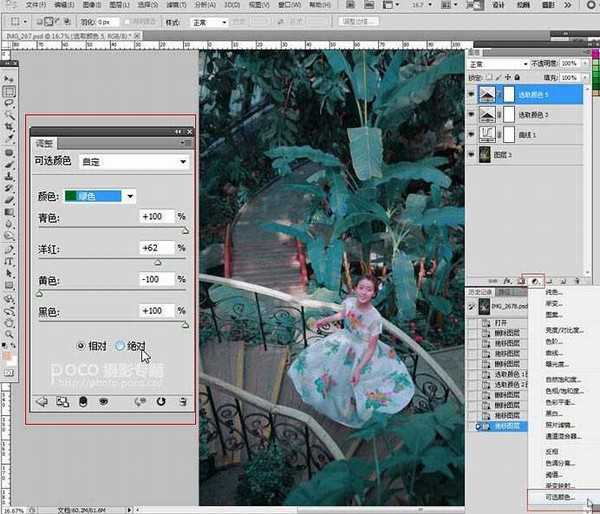
Task: Click the 青色 value input field
Action: (x=158, y=217)
